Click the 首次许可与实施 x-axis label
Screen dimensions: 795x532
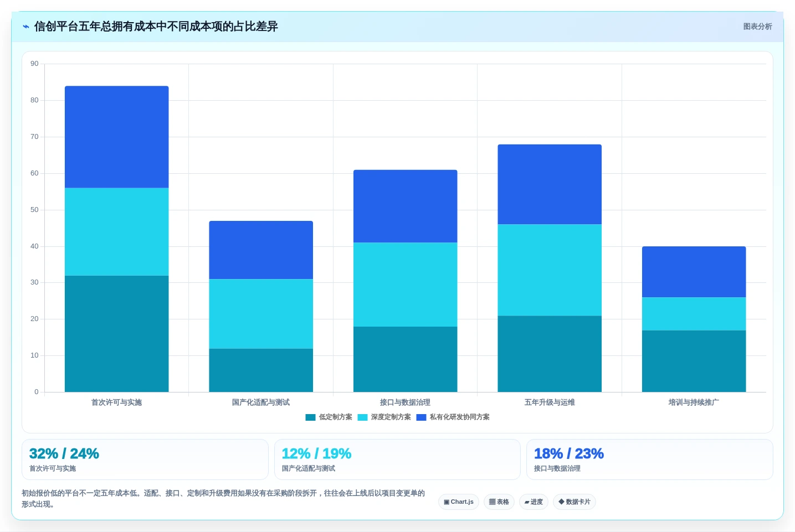117,402
